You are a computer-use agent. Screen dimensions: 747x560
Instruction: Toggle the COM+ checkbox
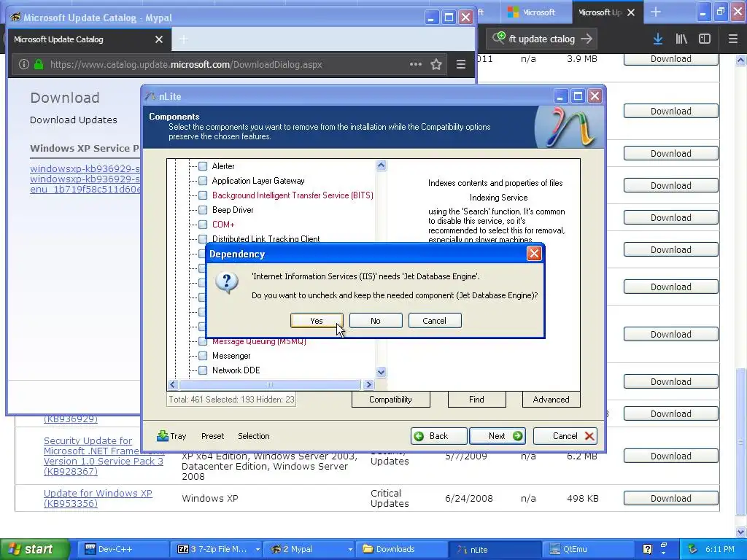click(203, 225)
